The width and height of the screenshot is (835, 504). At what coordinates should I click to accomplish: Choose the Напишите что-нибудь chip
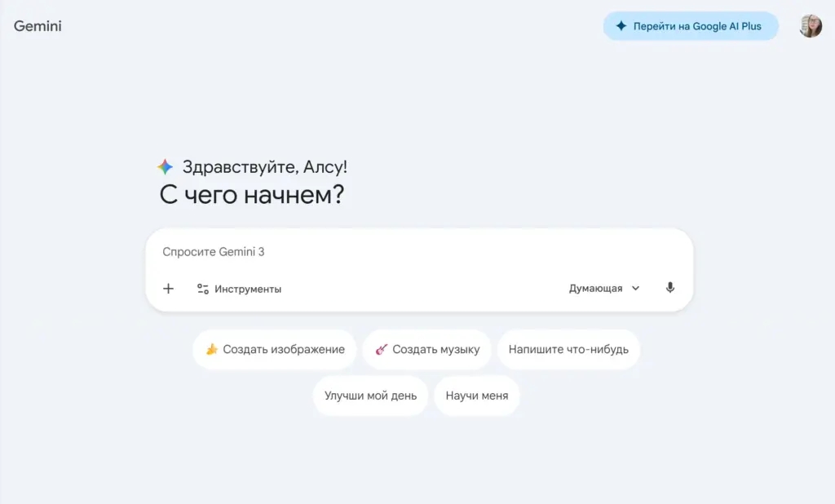pyautogui.click(x=568, y=349)
